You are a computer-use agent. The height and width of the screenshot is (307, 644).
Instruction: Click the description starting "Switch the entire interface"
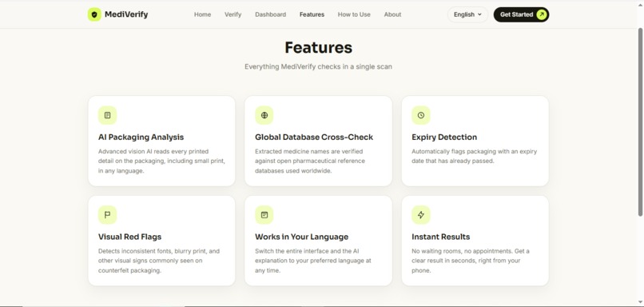click(x=313, y=261)
